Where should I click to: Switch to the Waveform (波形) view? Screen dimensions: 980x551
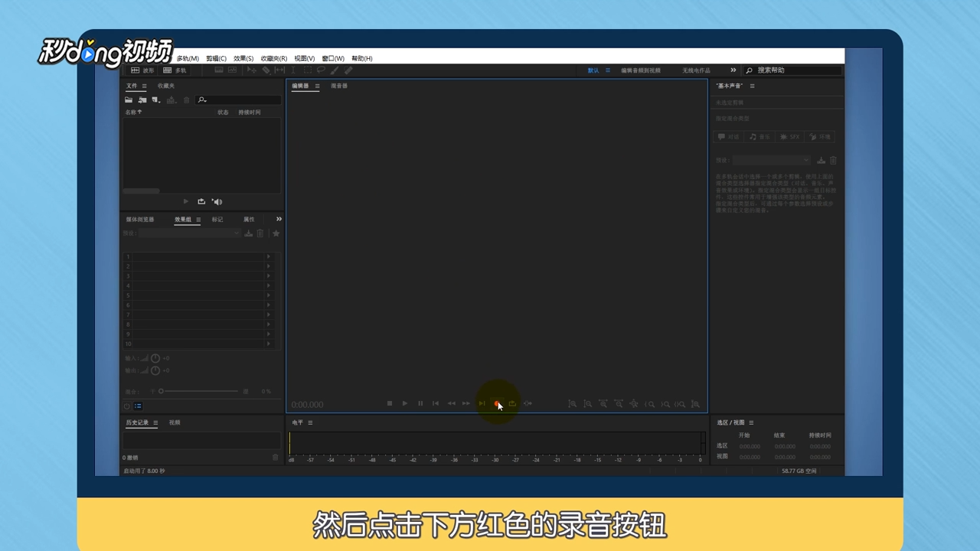click(x=142, y=70)
